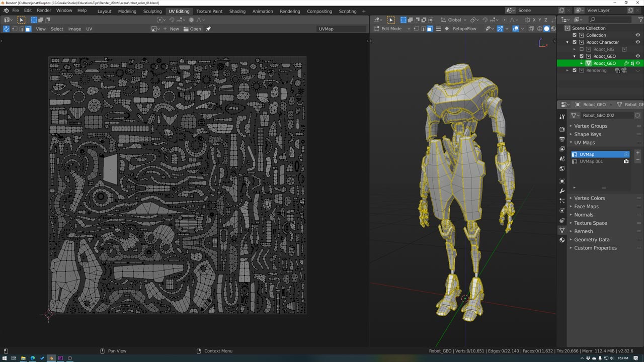
Task: Open the Modifier properties wrench tab
Action: tap(562, 191)
